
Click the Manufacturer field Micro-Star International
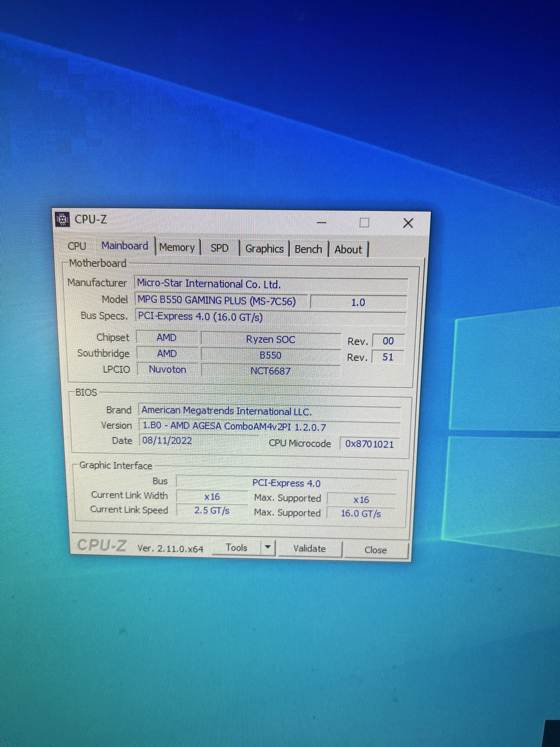(271, 284)
